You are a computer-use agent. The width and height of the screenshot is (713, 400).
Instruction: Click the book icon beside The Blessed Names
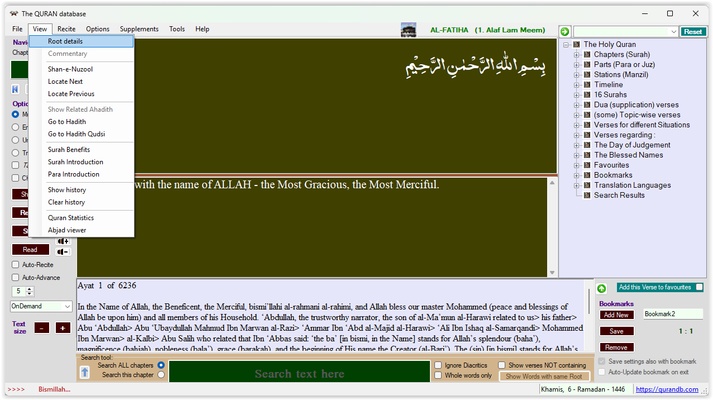tap(587, 155)
